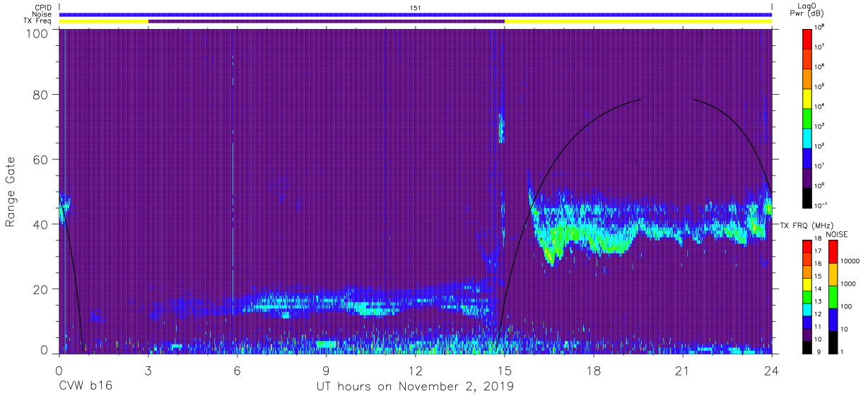Pick the red swatch of the power colorbar
The width and height of the screenshot is (868, 401).
(807, 37)
